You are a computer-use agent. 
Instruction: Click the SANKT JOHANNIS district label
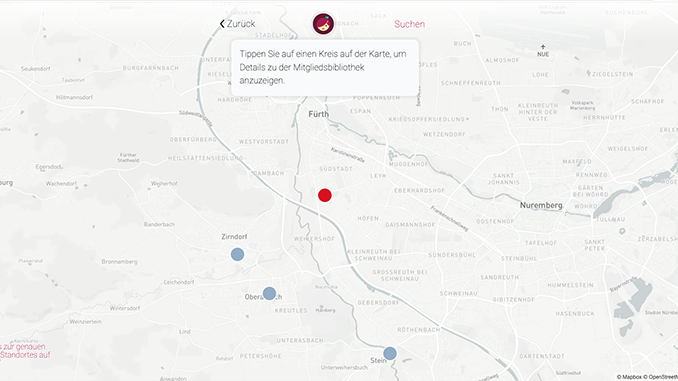504,179
